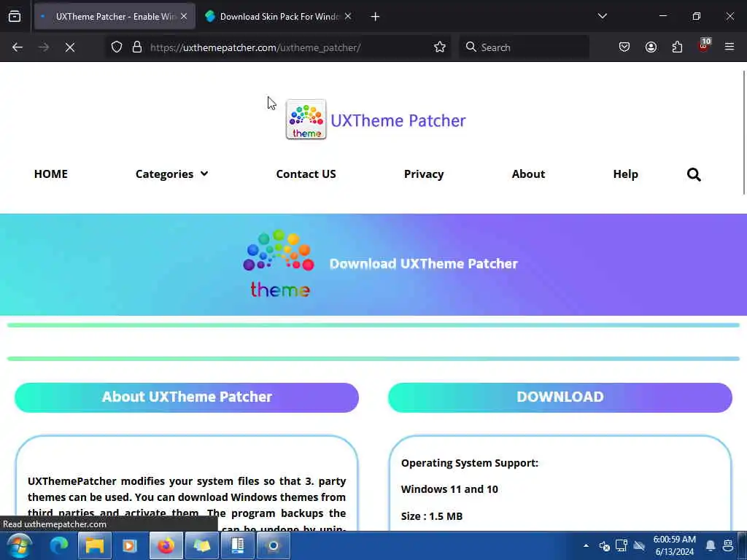This screenshot has height=560, width=747.
Task: Click the page vertical scrollbar
Action: coord(744,133)
